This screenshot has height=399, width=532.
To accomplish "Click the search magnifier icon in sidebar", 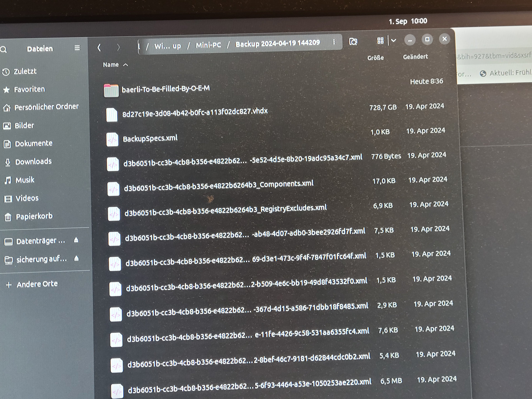I will (3, 50).
